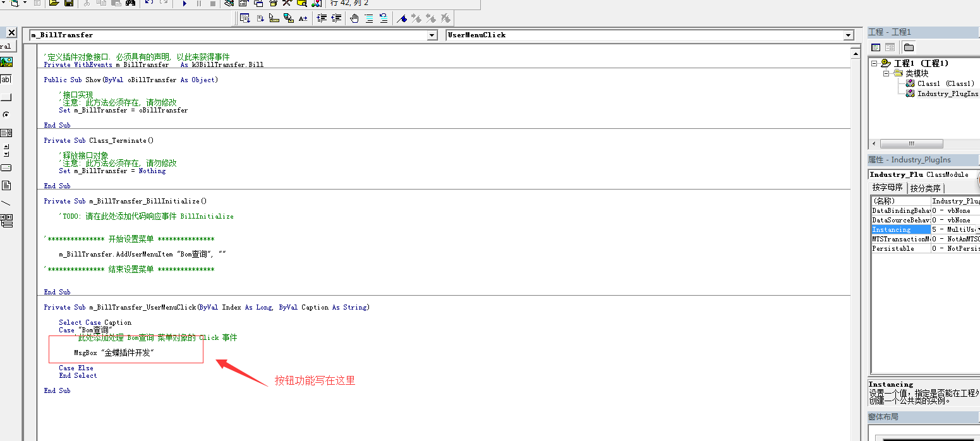The image size is (980, 441).
Task: Click MsgBox code line
Action: tap(114, 353)
